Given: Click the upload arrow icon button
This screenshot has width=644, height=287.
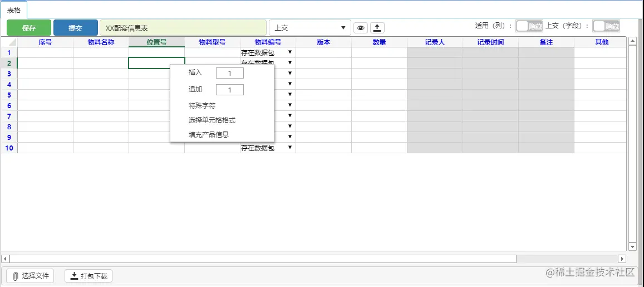Looking at the screenshot, I should coord(377,28).
